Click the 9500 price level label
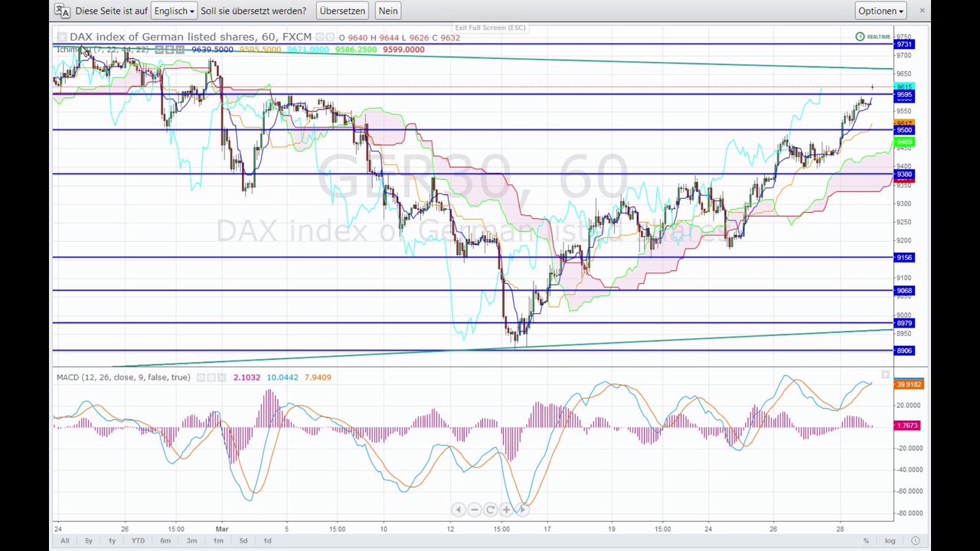The width and height of the screenshot is (980, 551). point(904,130)
